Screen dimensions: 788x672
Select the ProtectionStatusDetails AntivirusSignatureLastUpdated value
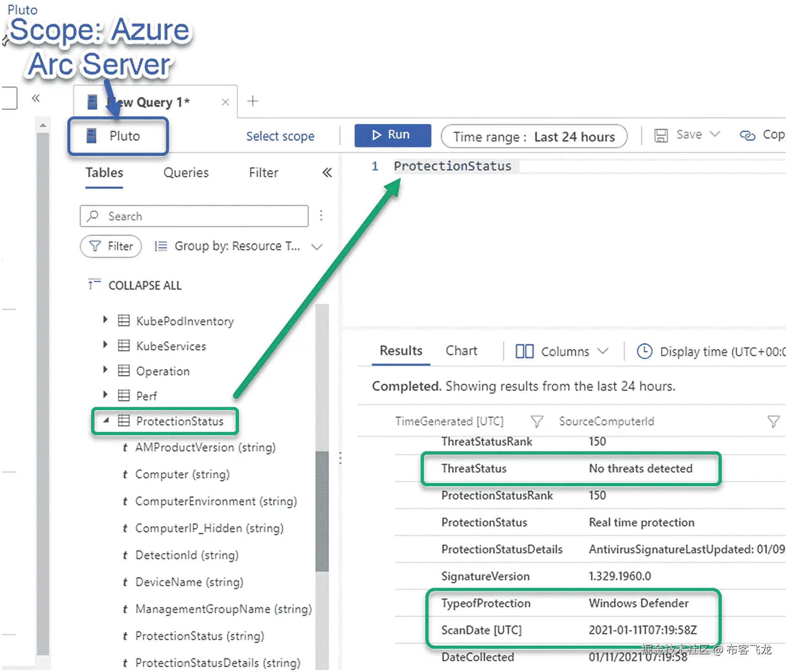click(687, 549)
